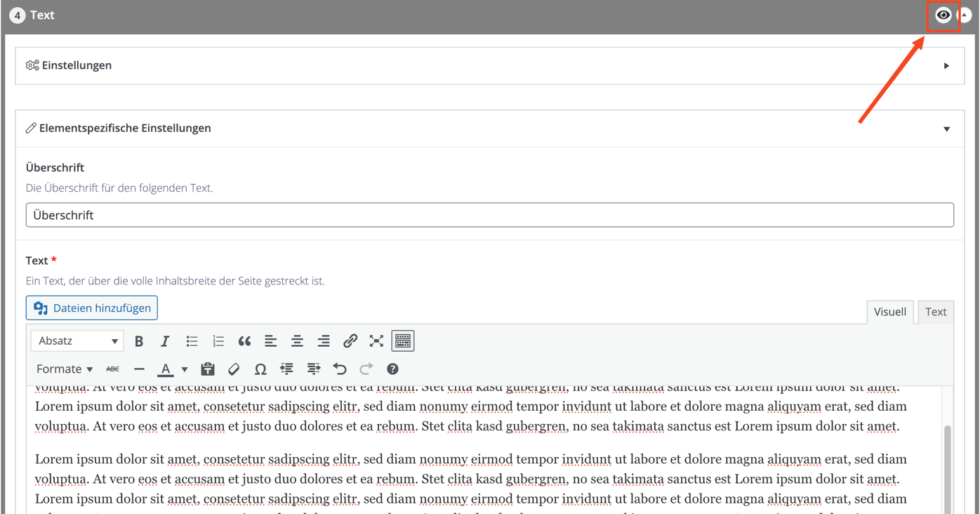Toggle strikethrough formatting
Viewport: 980px width, 514px height.
(112, 369)
